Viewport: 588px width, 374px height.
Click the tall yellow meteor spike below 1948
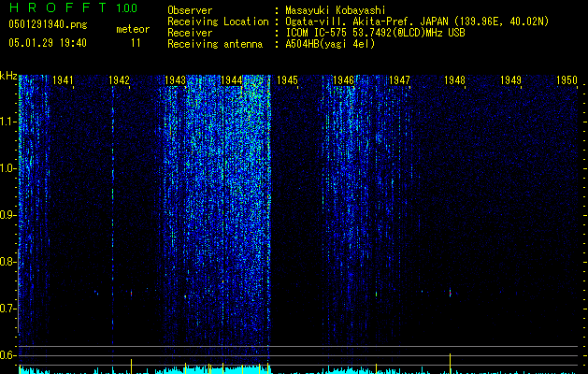click(450, 364)
